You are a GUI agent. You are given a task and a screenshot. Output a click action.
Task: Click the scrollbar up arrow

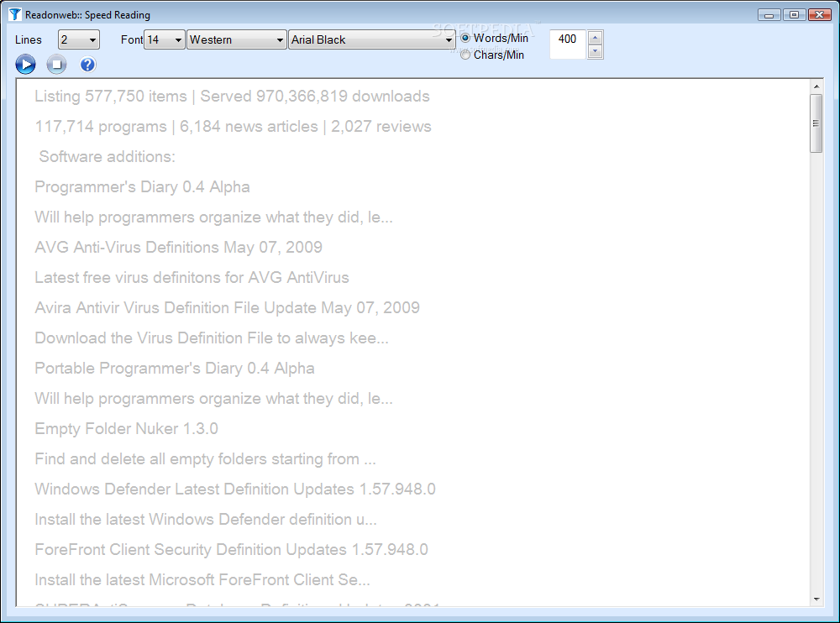816,86
